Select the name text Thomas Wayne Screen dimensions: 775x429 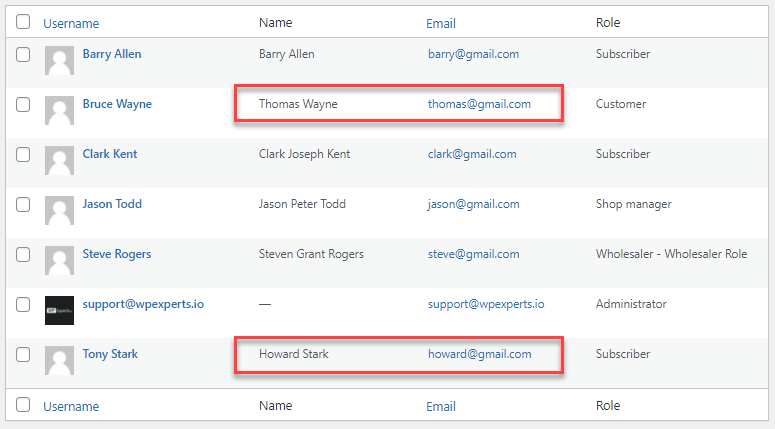point(298,104)
